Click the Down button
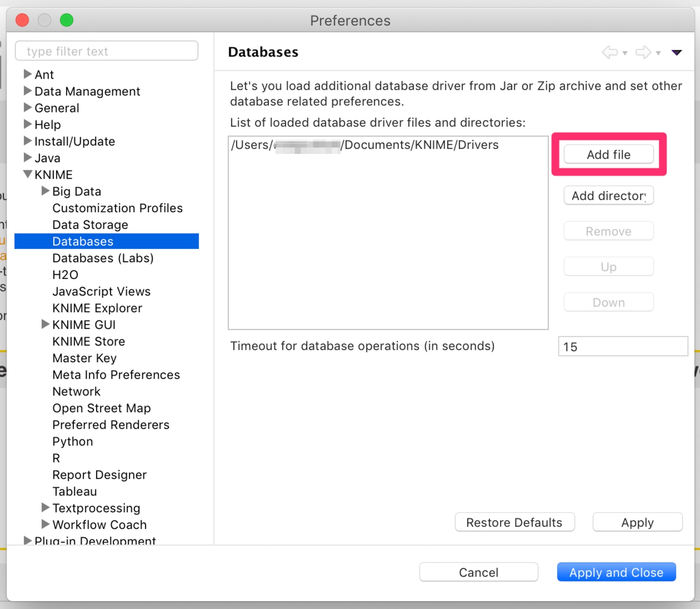The width and height of the screenshot is (700, 609). coord(608,302)
